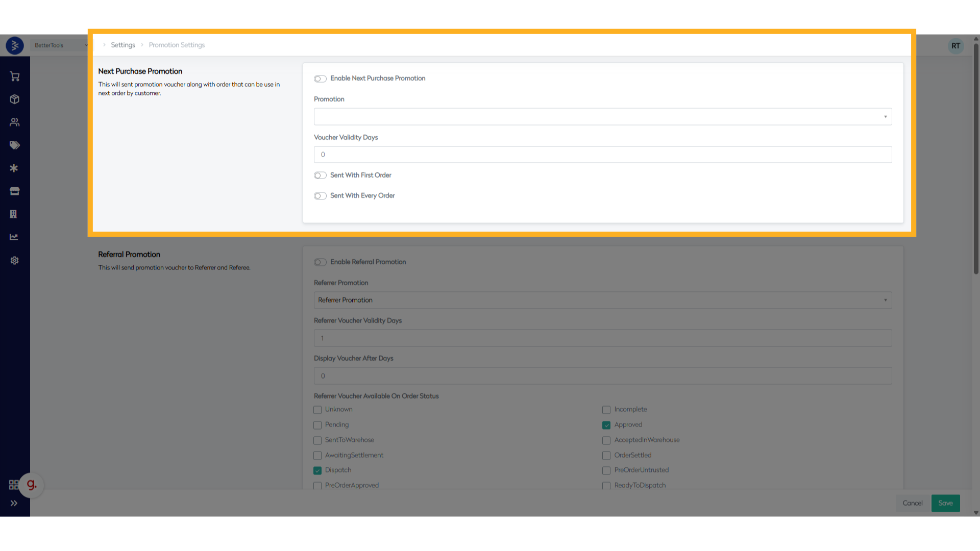Open the Referrer Promotion dropdown
Image resolution: width=980 pixels, height=551 pixels.
[x=602, y=300]
